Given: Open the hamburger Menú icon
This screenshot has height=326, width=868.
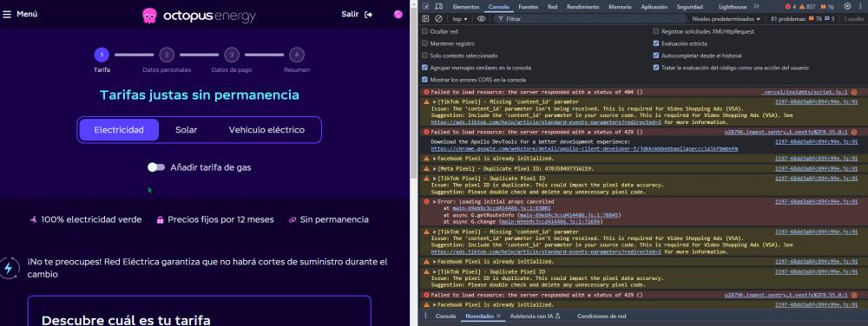Looking at the screenshot, I should (x=7, y=15).
